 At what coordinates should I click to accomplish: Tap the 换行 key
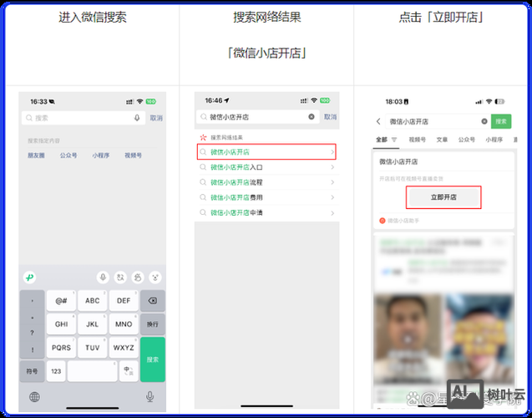(x=153, y=324)
